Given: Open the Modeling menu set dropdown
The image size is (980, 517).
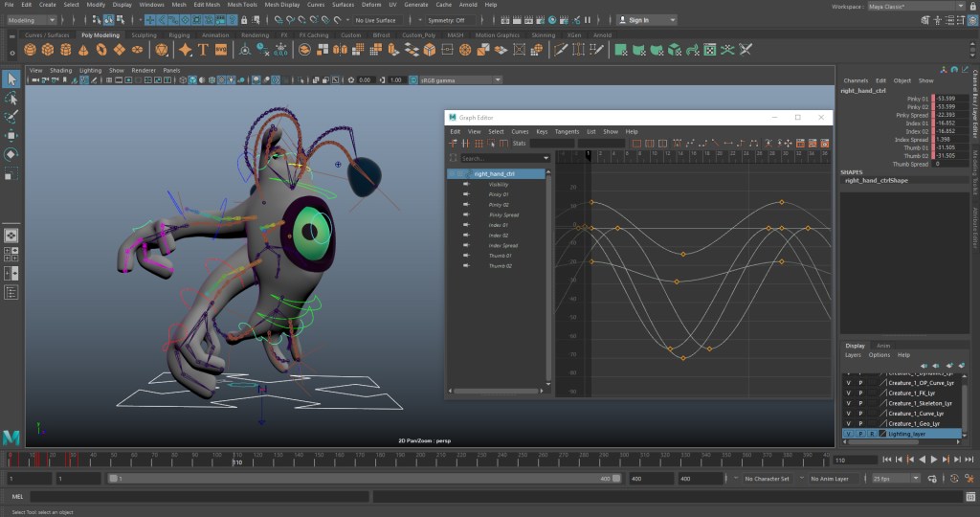Looking at the screenshot, I should tap(33, 19).
